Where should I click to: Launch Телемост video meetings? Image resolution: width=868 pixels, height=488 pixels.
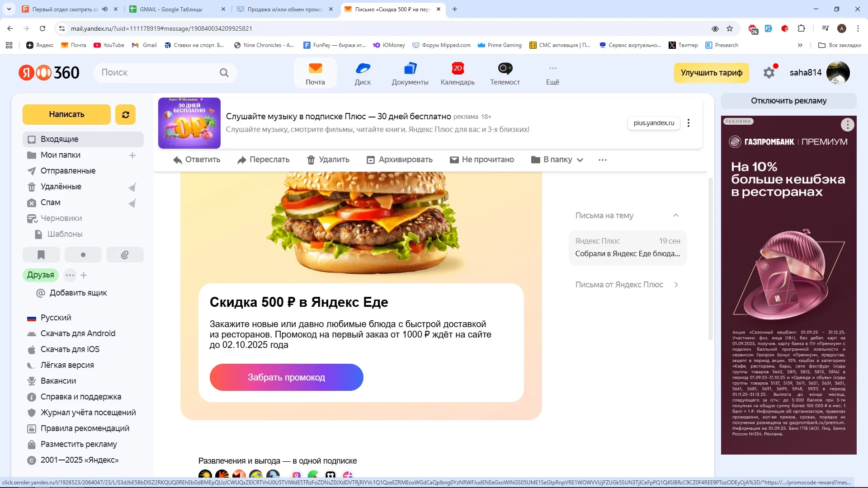point(505,73)
